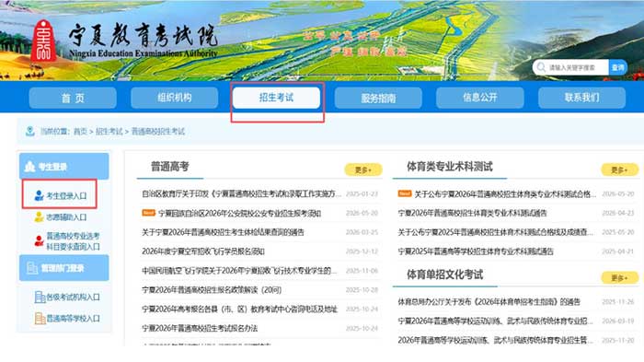
Task: Open the 信息公开 navigation tab
Action: point(480,98)
